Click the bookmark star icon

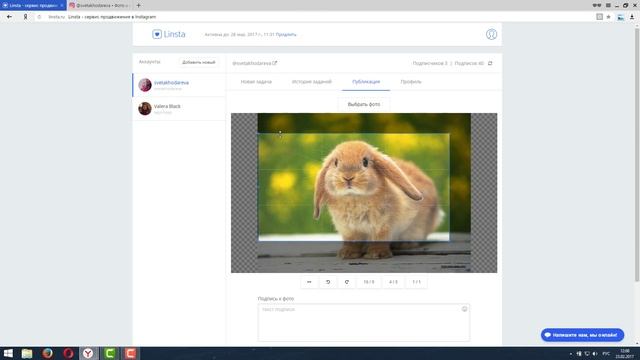(x=609, y=17)
